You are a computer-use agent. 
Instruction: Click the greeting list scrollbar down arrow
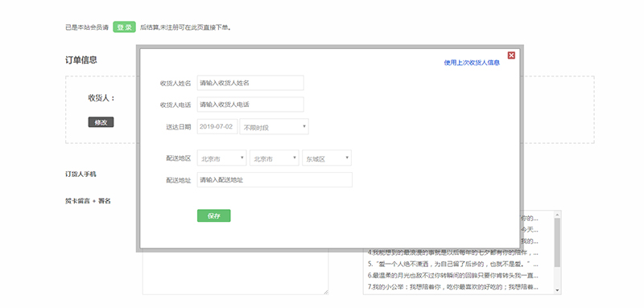557,290
